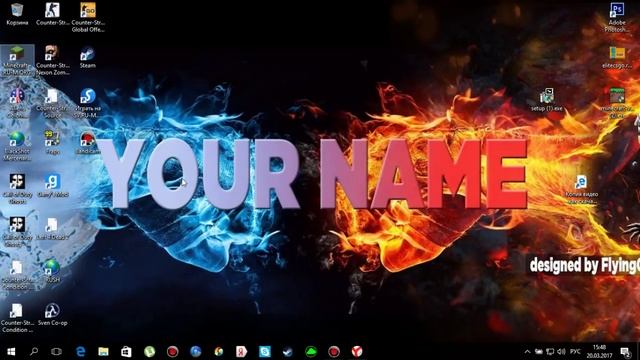
Task: Run the setup (1).exe desktop file
Action: (547, 100)
